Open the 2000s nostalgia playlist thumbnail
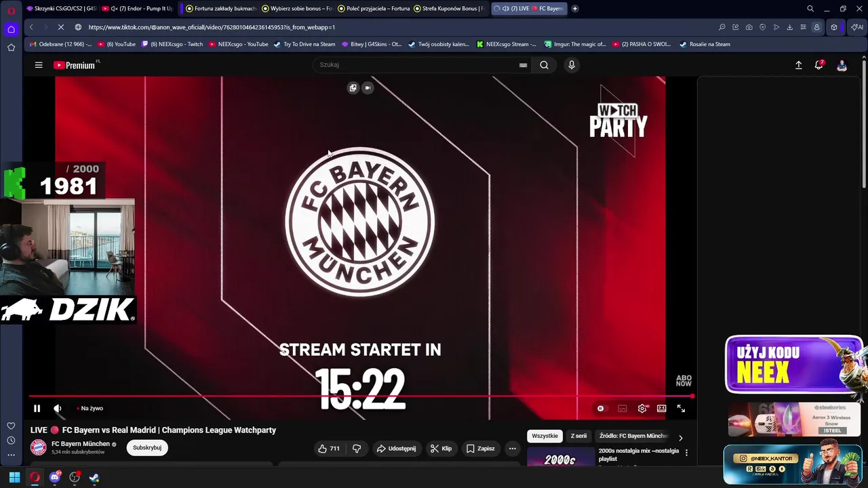The image size is (868, 488). pos(560,457)
